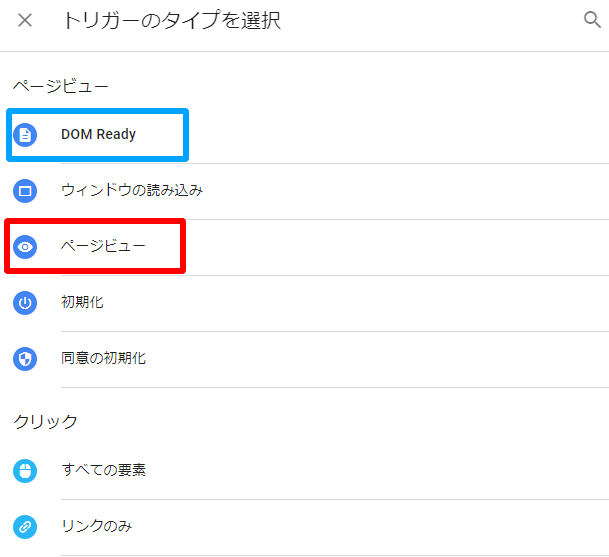Select the すべての要素 click trigger
The image size is (609, 557).
coord(103,469)
